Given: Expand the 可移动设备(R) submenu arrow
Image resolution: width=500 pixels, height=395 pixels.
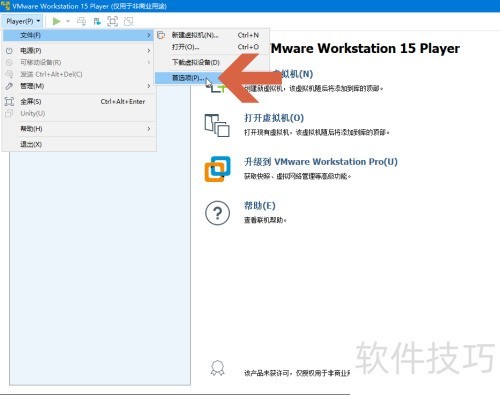Looking at the screenshot, I should pos(149,62).
